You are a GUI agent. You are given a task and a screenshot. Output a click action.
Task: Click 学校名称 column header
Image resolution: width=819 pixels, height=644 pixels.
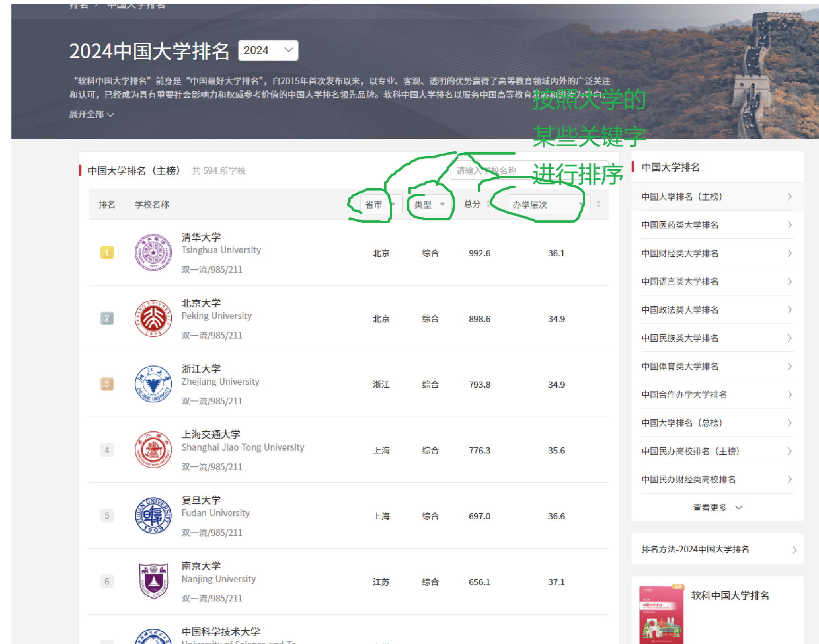click(152, 204)
